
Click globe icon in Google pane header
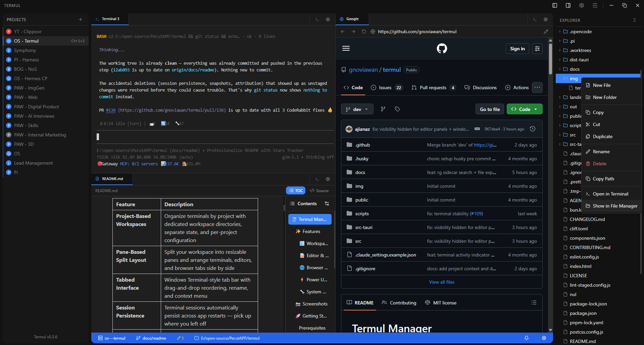[x=546, y=19]
